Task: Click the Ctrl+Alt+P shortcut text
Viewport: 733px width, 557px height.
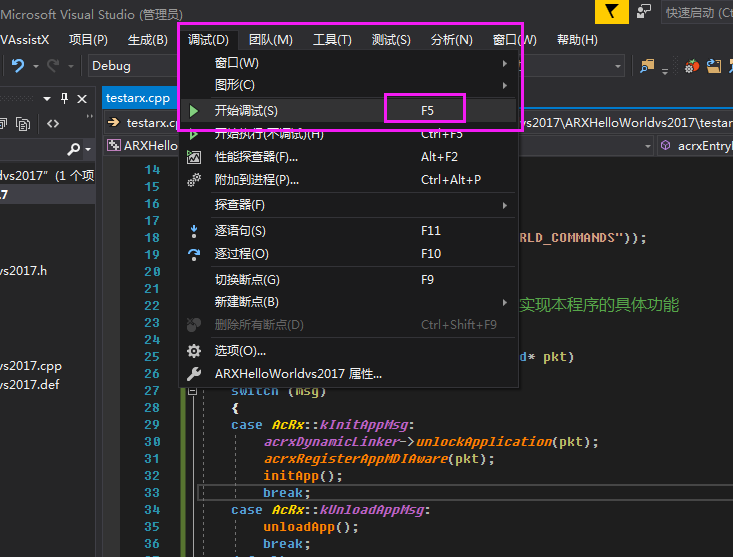Action: (x=451, y=180)
